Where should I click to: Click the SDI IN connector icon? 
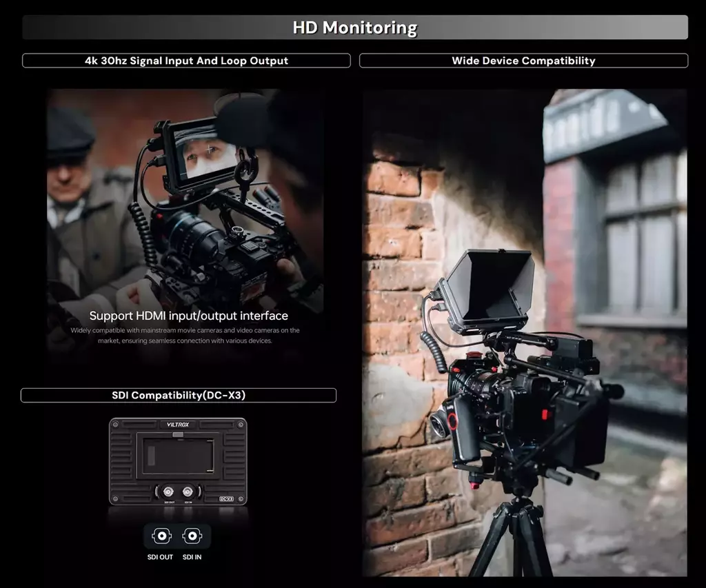192,536
